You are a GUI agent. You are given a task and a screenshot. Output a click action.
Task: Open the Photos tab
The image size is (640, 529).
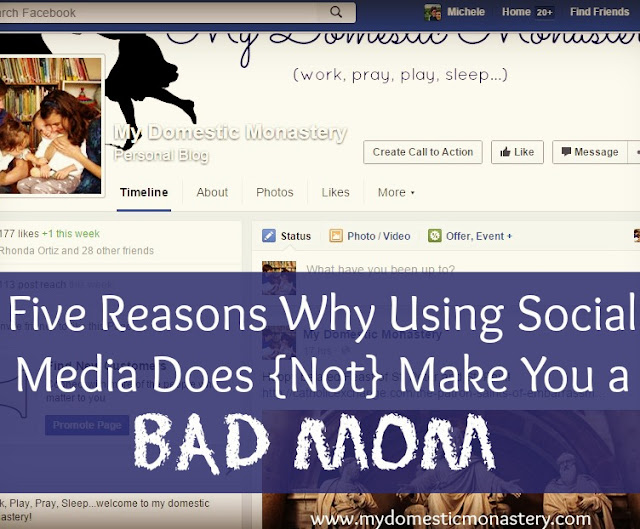275,192
